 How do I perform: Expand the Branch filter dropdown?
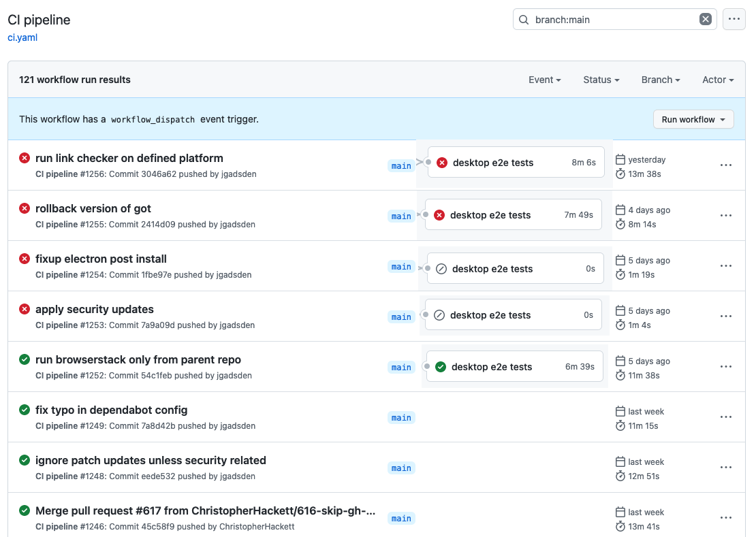tap(661, 80)
